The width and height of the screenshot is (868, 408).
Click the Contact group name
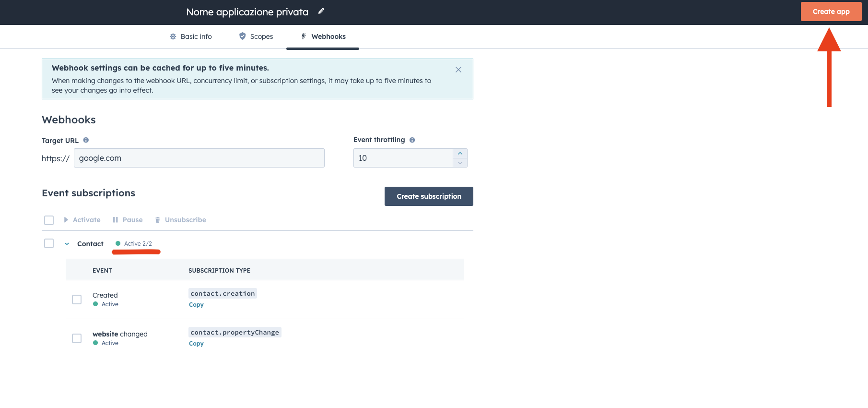[90, 244]
